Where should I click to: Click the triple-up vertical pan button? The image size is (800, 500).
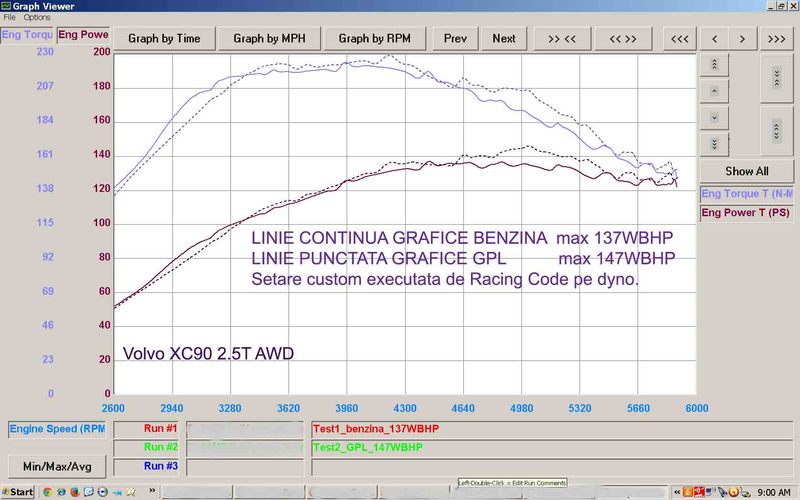714,64
